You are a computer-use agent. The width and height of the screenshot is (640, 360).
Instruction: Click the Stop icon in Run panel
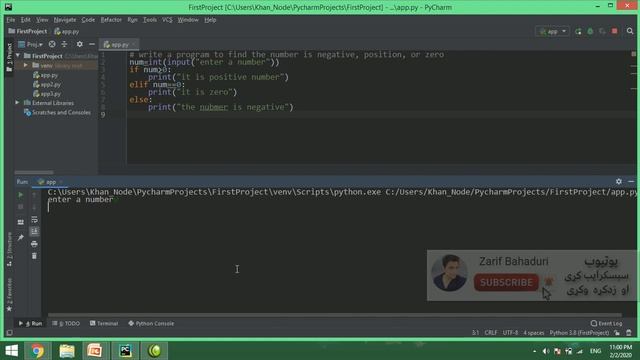[20, 207]
